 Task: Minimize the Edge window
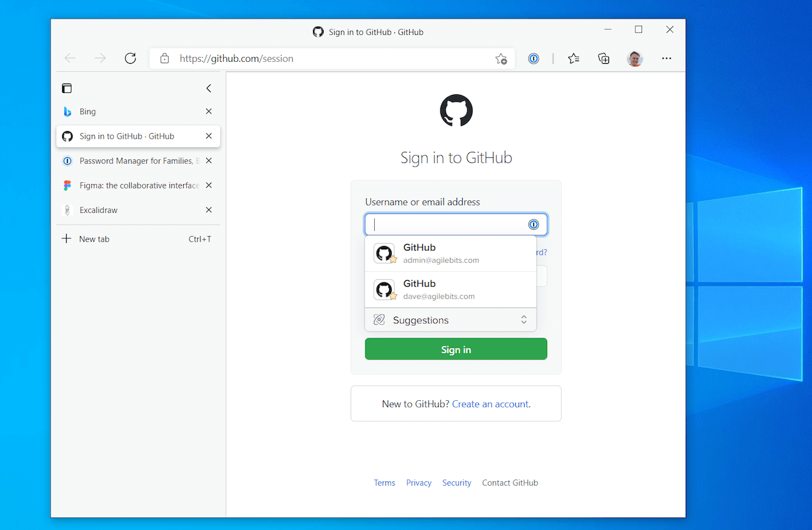[607, 29]
